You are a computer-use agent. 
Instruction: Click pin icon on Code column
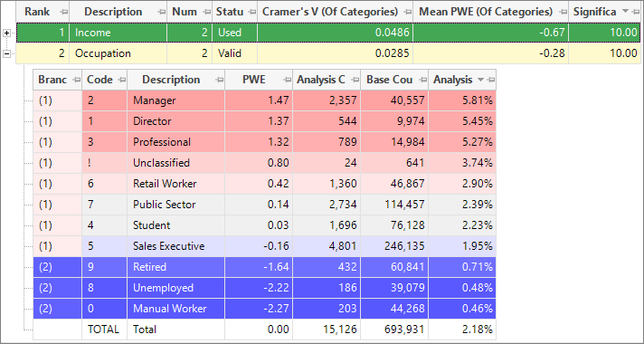point(121,80)
